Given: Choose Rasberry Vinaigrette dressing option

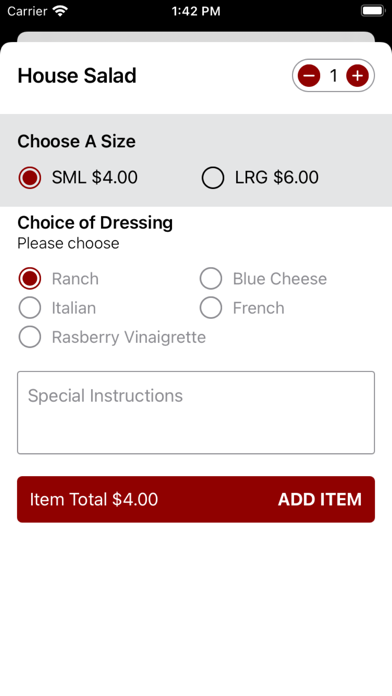Looking at the screenshot, I should [x=30, y=337].
